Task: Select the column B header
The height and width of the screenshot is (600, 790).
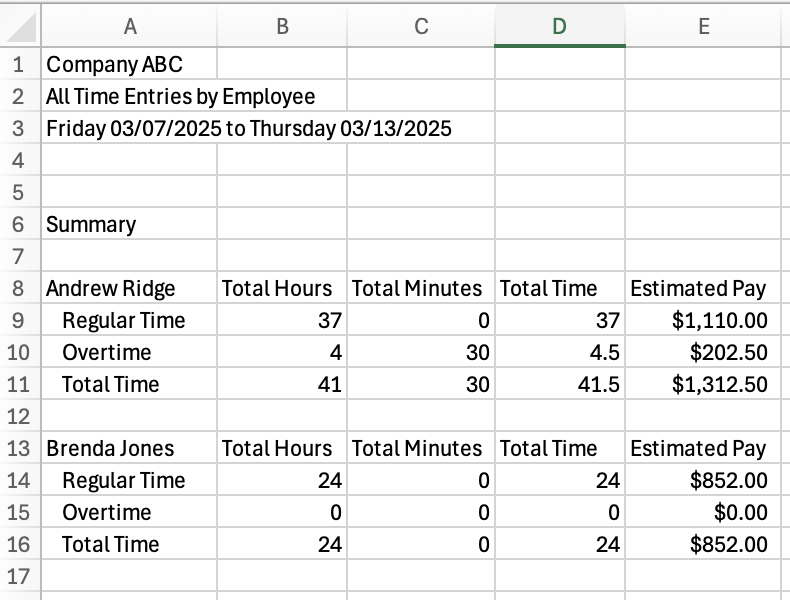Action: pyautogui.click(x=282, y=27)
